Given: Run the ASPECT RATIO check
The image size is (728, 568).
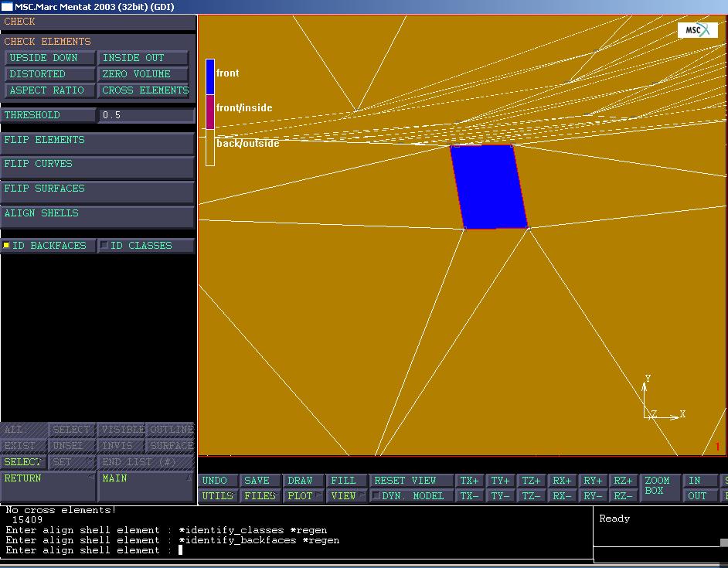Looking at the screenshot, I should tap(49, 90).
